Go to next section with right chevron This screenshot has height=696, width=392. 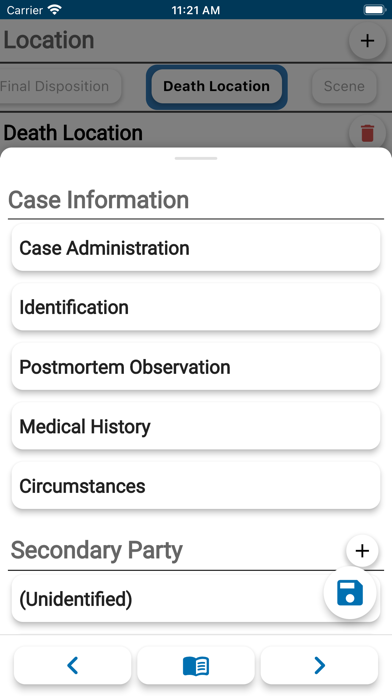point(319,665)
